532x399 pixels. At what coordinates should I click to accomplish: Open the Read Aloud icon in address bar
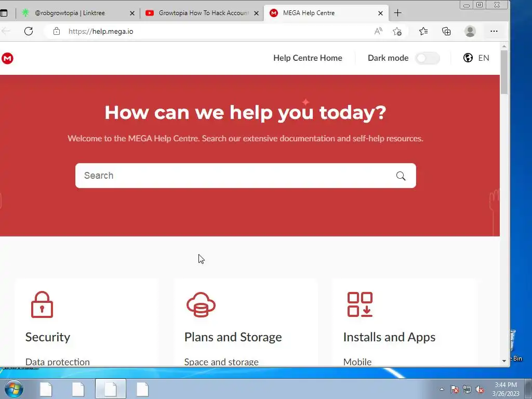(x=378, y=31)
